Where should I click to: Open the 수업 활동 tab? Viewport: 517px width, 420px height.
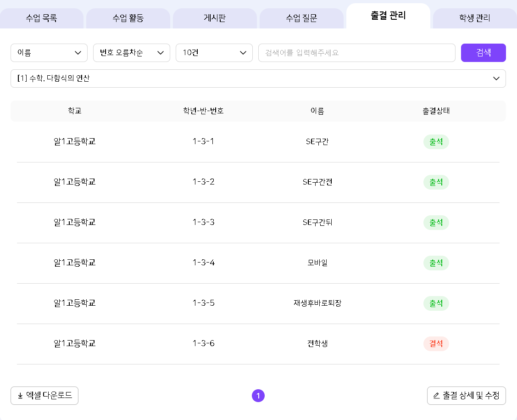coord(128,18)
